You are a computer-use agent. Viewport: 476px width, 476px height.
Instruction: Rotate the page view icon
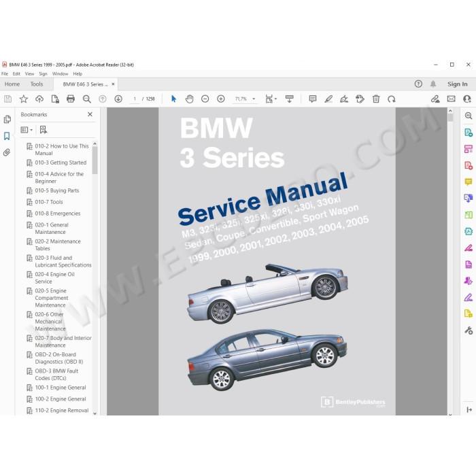point(392,99)
